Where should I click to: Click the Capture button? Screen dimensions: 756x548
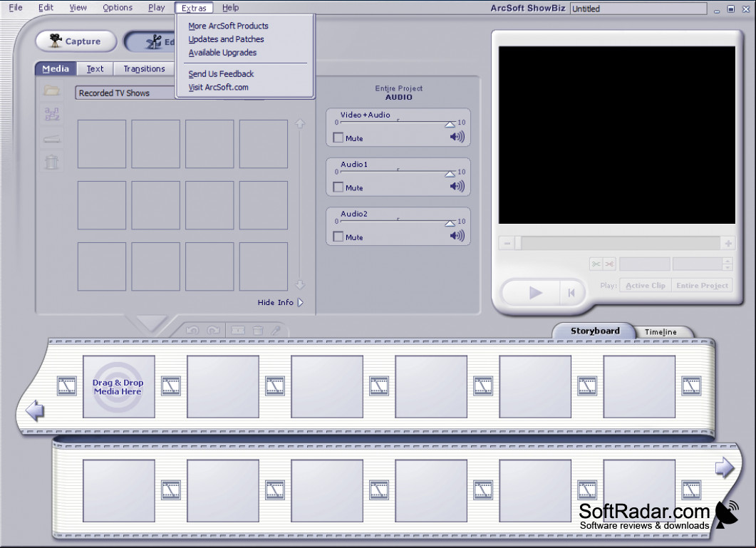click(x=76, y=41)
